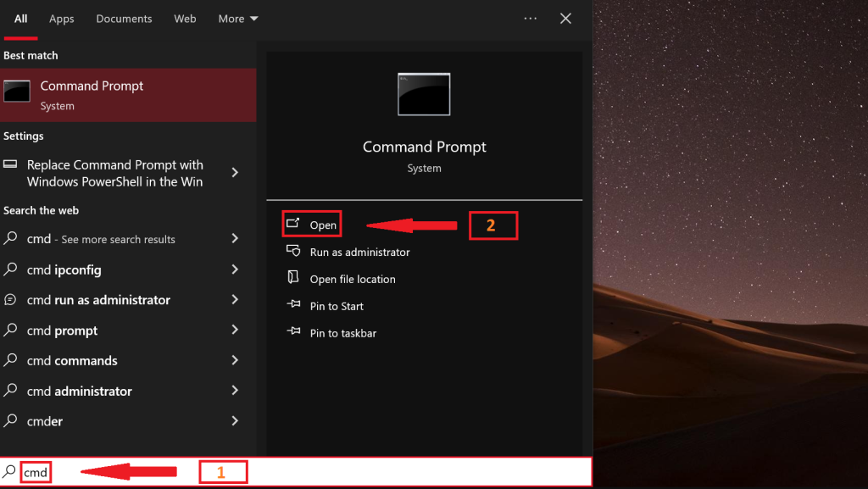The height and width of the screenshot is (489, 868).
Task: Switch to the Documents search tab
Action: coord(124,19)
